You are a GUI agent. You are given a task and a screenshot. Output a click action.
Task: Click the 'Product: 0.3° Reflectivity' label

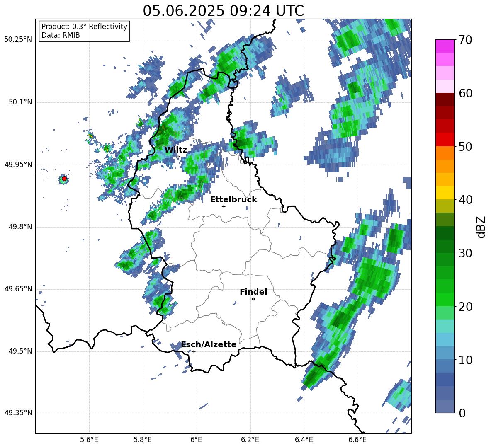tap(84, 27)
